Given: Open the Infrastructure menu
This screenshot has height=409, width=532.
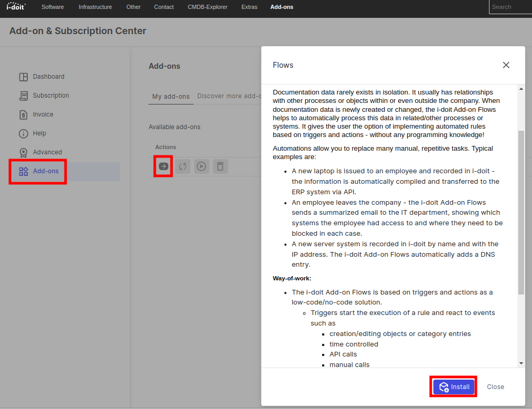Looking at the screenshot, I should click(x=95, y=7).
